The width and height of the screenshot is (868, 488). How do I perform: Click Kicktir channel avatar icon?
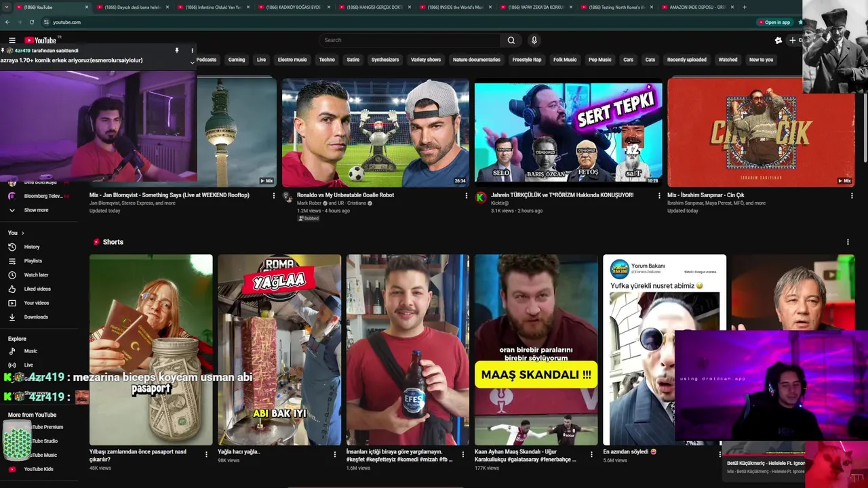(x=481, y=197)
